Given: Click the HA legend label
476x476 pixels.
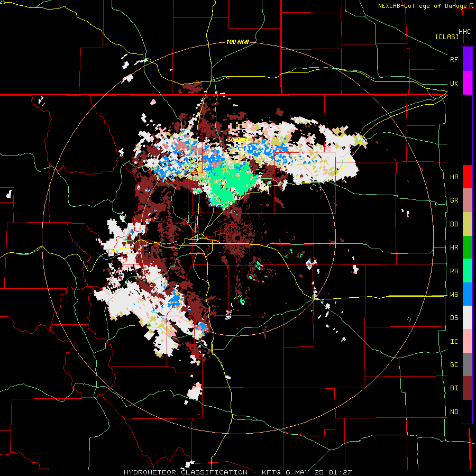Looking at the screenshot, I should [x=454, y=177].
